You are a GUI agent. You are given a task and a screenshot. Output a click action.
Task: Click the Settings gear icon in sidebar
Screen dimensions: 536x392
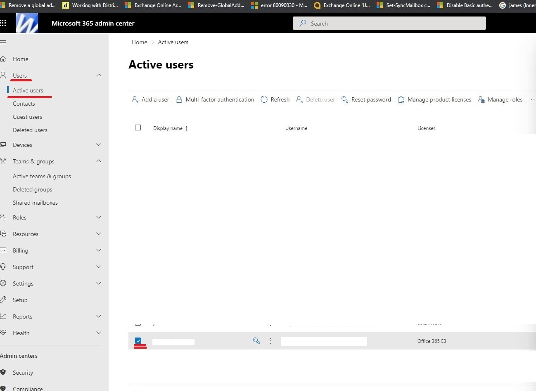(3, 283)
